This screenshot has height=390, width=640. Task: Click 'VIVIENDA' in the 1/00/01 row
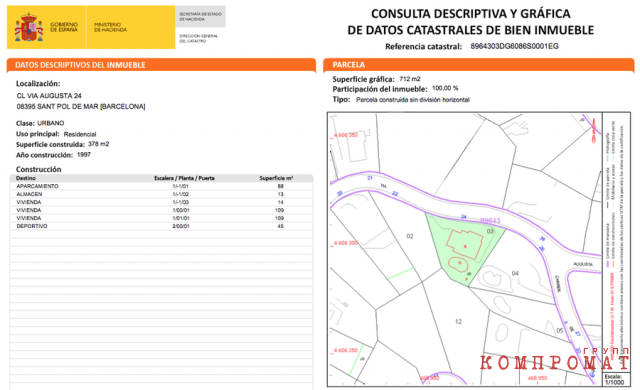[x=29, y=210]
